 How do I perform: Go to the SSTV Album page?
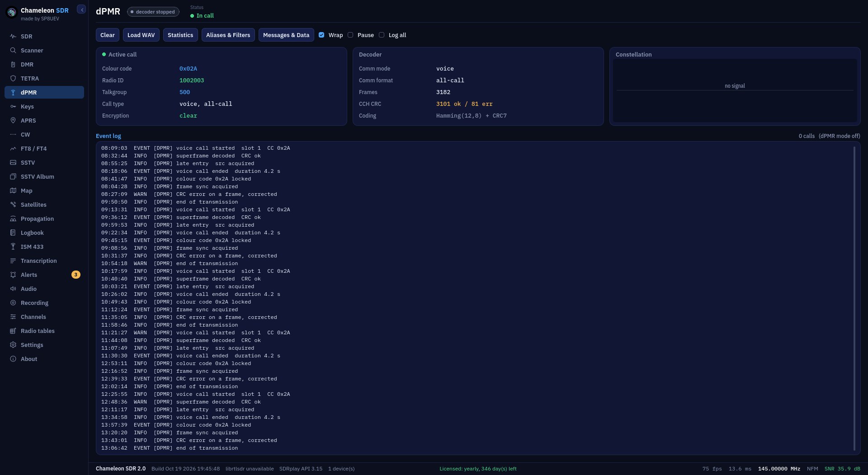pyautogui.click(x=44, y=176)
